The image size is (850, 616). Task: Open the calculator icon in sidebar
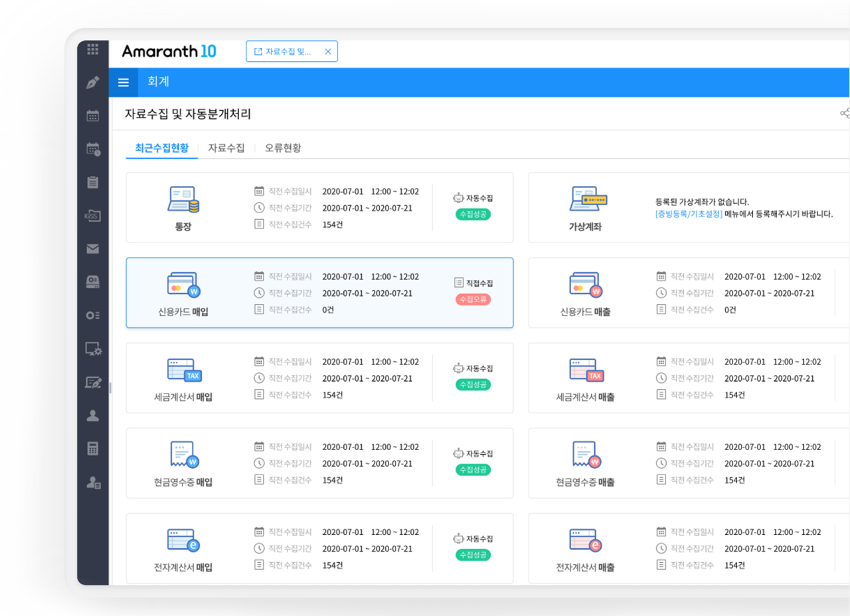(93, 449)
